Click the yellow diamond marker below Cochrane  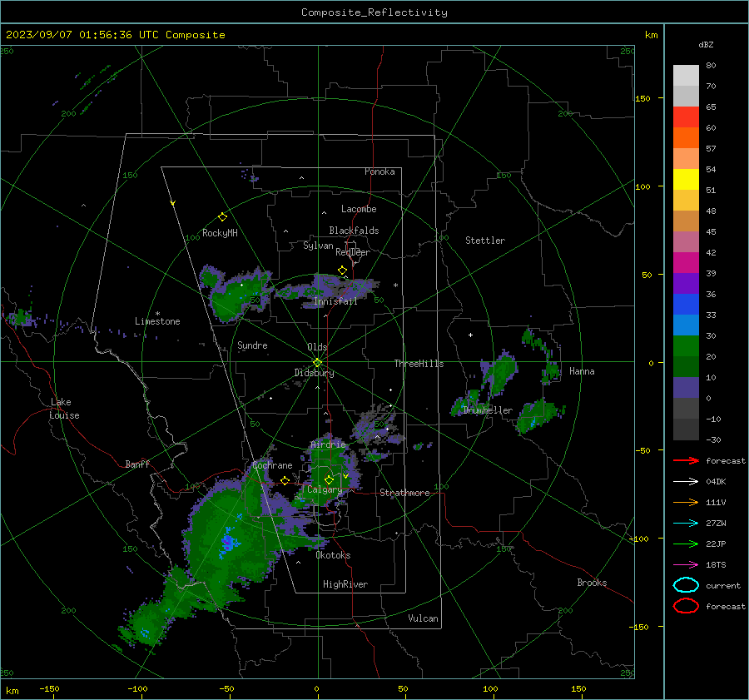285,480
